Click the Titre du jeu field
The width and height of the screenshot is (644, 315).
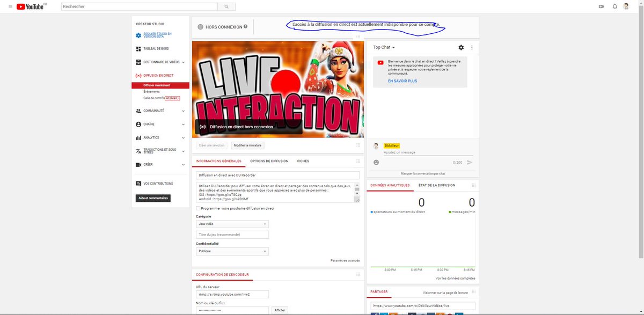(x=232, y=235)
